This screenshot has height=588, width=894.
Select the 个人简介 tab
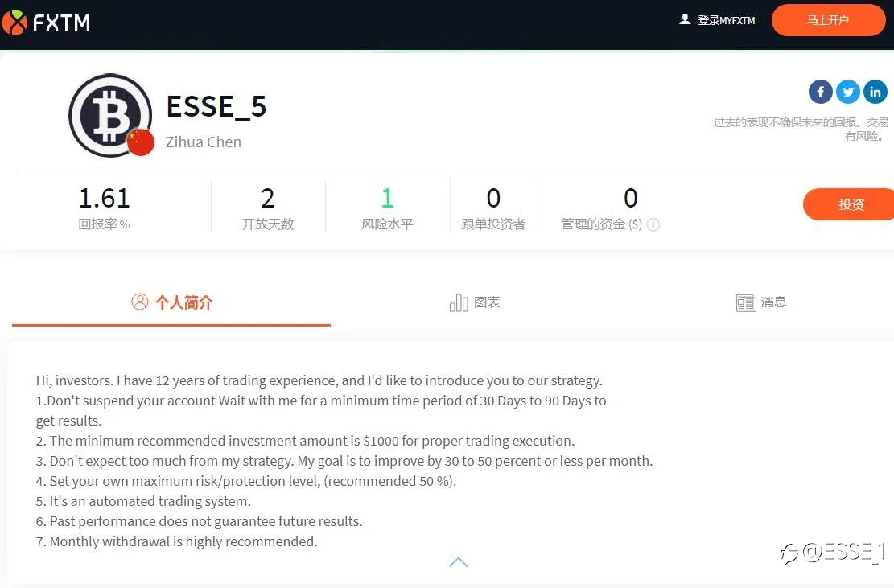(x=171, y=302)
